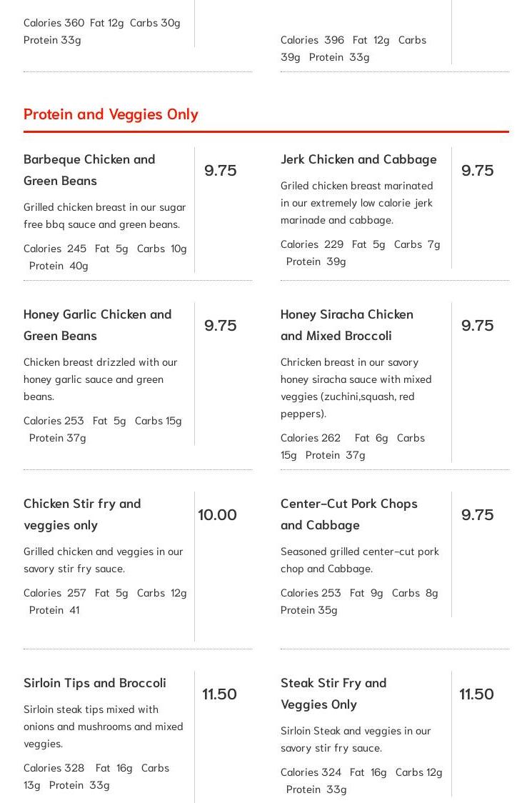Click the Sirloin Tips and Broccoli title
The image size is (532, 803).
[95, 683]
